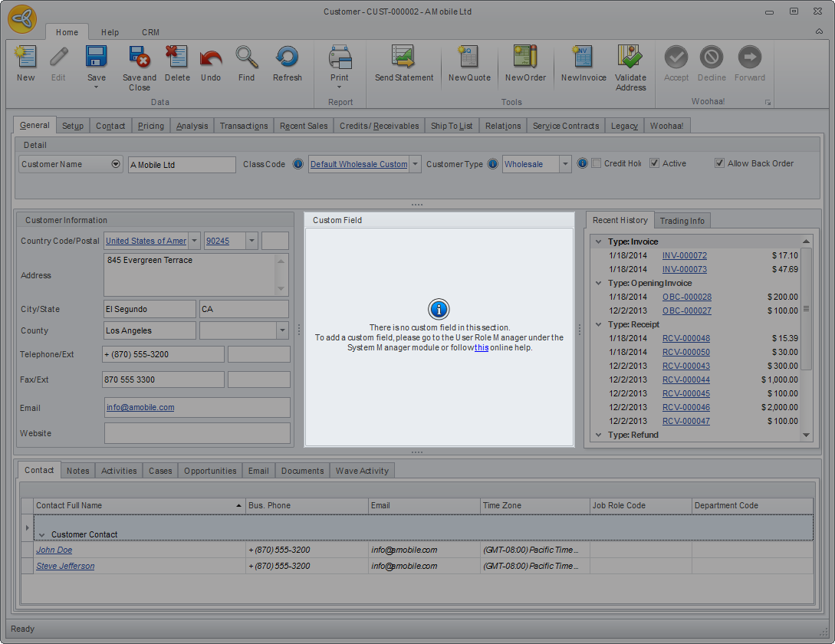Viewport: 835px width, 644px height.
Task: Open the Class Code dropdown arrow
Action: [x=415, y=164]
